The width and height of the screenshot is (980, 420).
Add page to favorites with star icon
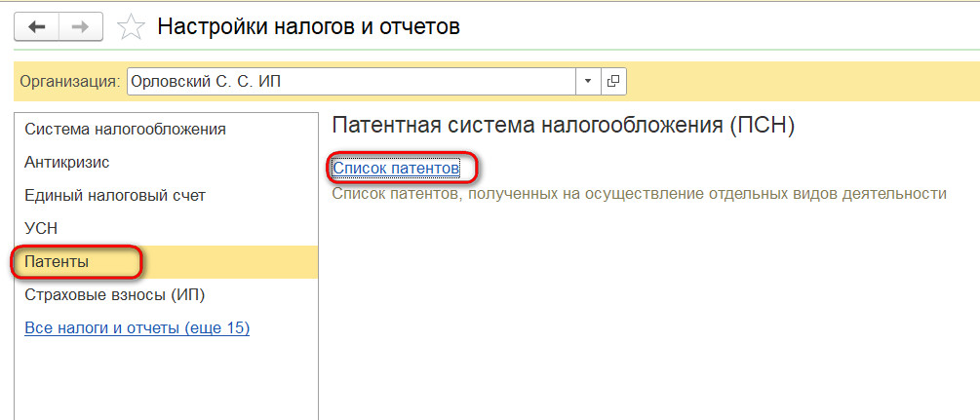tap(131, 27)
